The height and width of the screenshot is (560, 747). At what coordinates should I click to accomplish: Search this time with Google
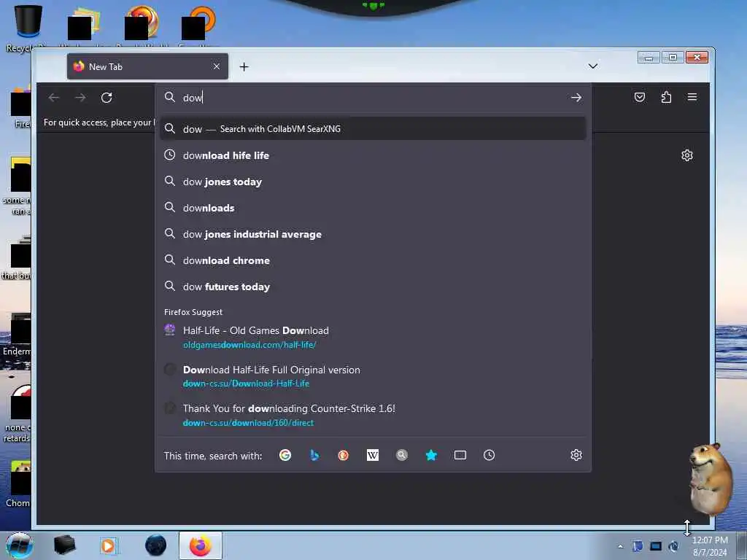[x=285, y=455]
